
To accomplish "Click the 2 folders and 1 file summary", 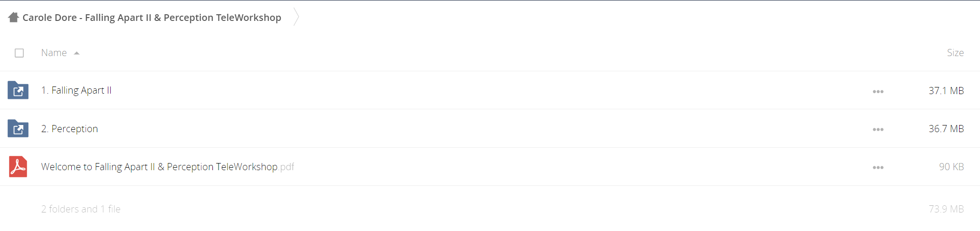I will pos(81,209).
